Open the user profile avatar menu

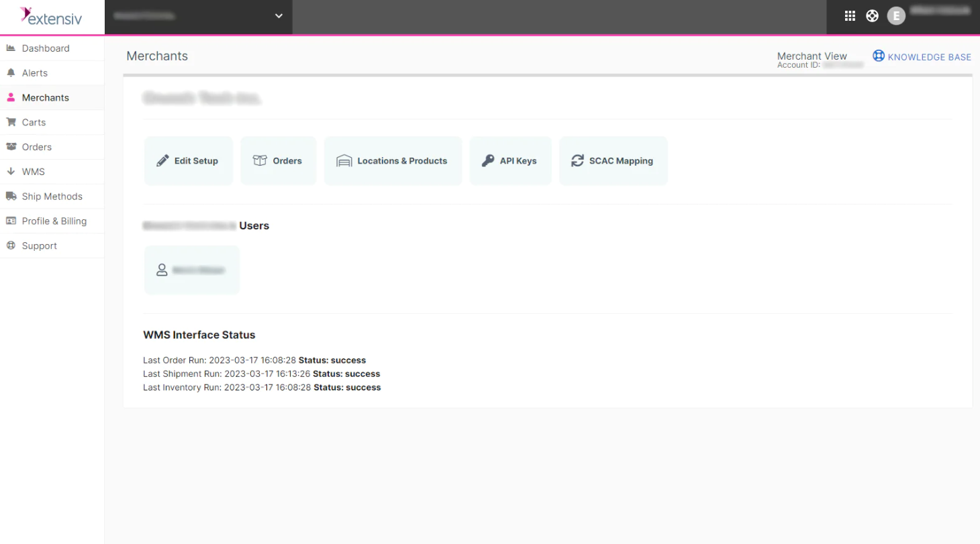[x=896, y=15]
